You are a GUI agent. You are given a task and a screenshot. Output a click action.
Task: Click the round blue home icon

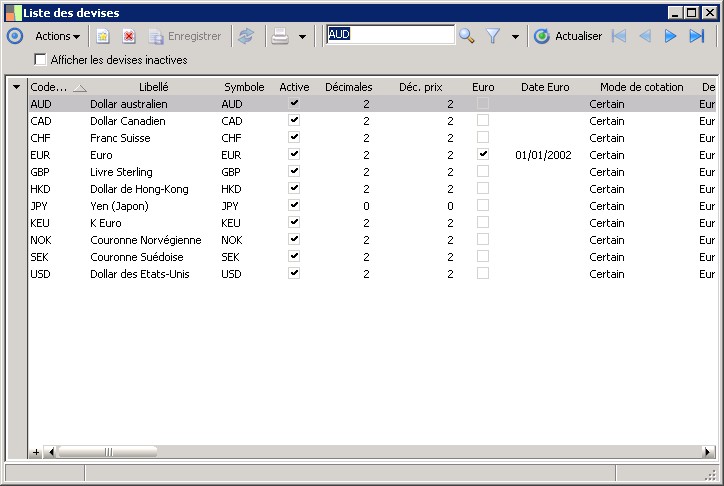coord(15,36)
